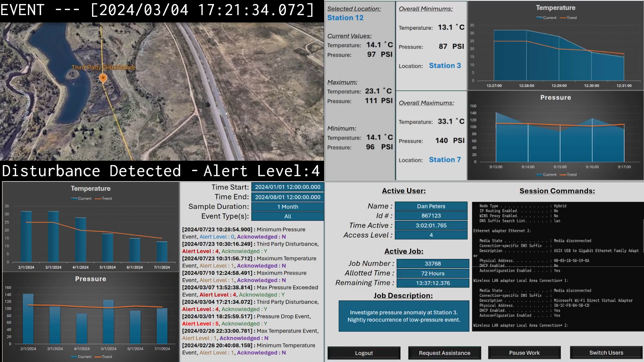This screenshot has width=644, height=362.
Task: Click the 9:16:00 point on Pressure area chart
Action: 592,119
